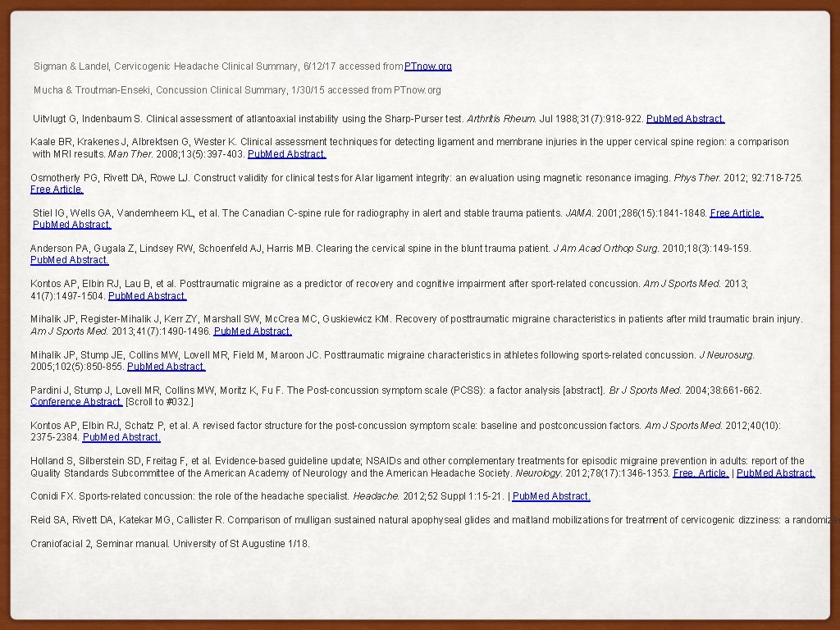The image size is (840, 630).
Task: Open PubMed Abstract for Holland Neurology guideline
Action: pos(776,473)
